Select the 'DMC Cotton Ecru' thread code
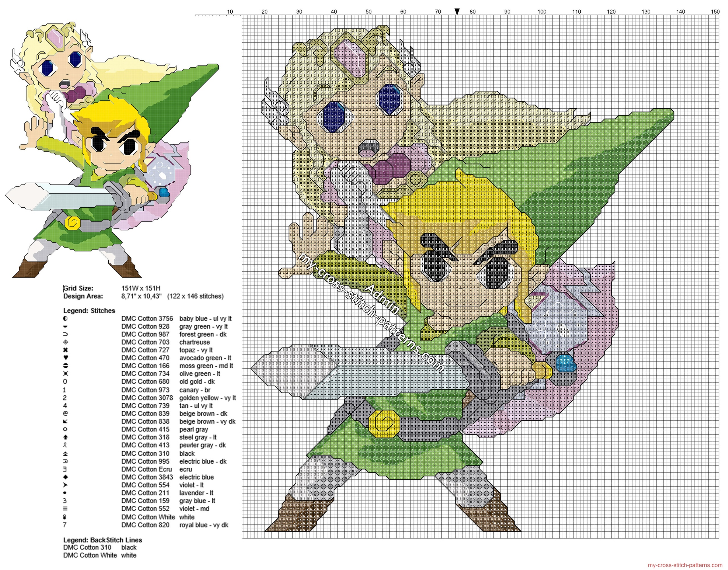This screenshot has height=570, width=728. pyautogui.click(x=146, y=469)
